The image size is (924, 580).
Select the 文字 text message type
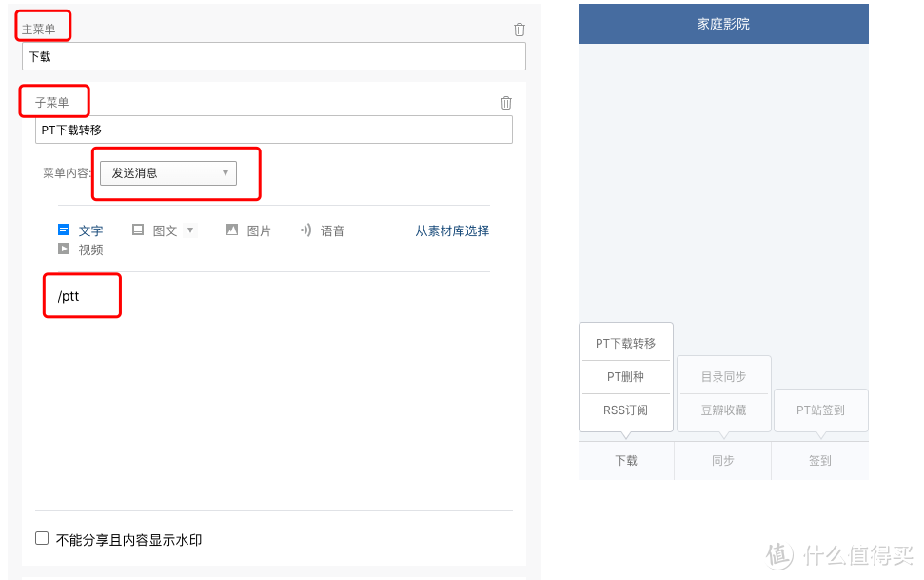[81, 230]
